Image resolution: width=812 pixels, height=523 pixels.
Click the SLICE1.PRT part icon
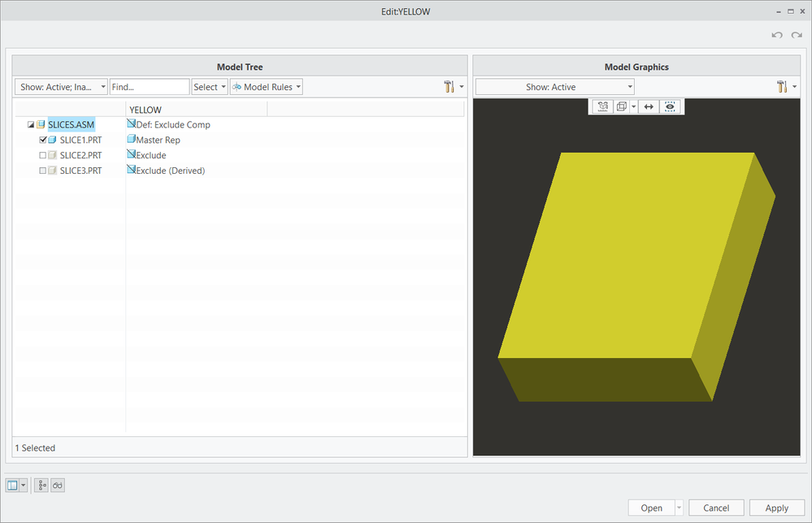click(52, 140)
